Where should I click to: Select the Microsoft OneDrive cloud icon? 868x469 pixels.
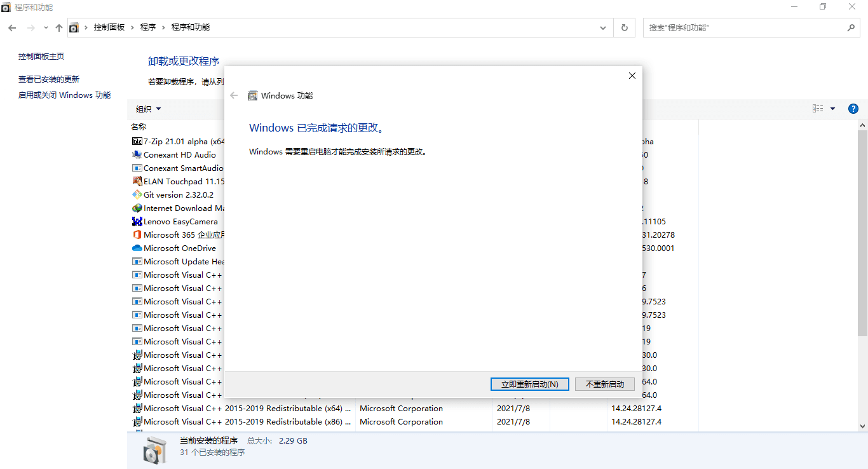coord(137,248)
